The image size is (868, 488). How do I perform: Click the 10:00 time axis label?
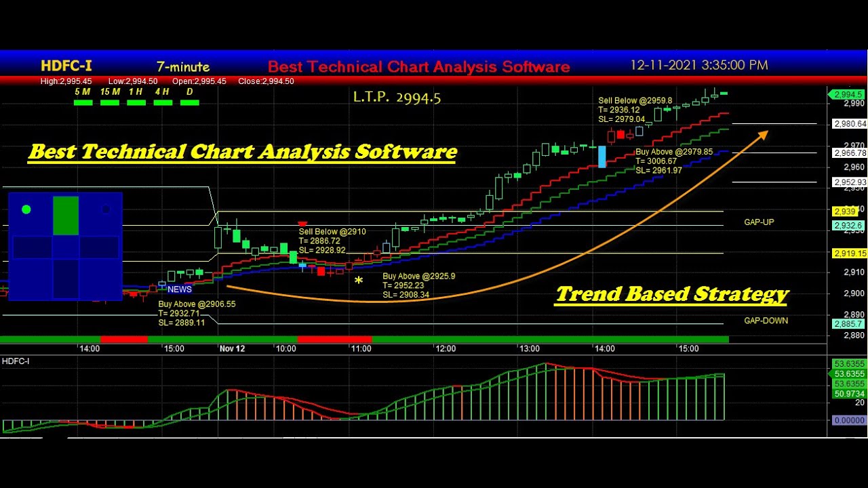pyautogui.click(x=285, y=348)
